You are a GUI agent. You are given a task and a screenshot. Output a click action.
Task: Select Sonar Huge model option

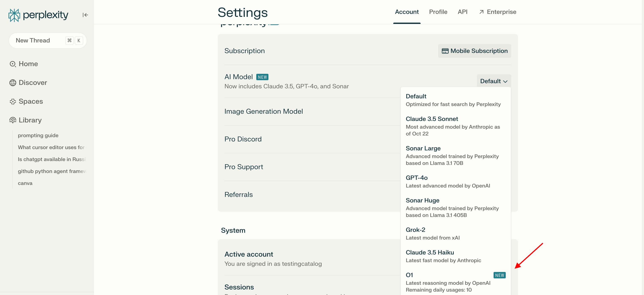click(456, 207)
